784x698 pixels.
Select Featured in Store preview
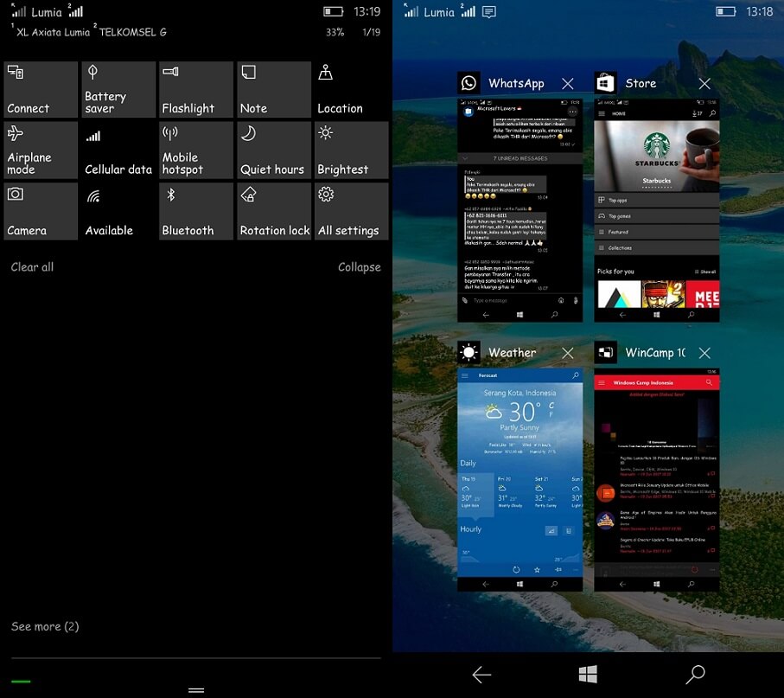[656, 232]
